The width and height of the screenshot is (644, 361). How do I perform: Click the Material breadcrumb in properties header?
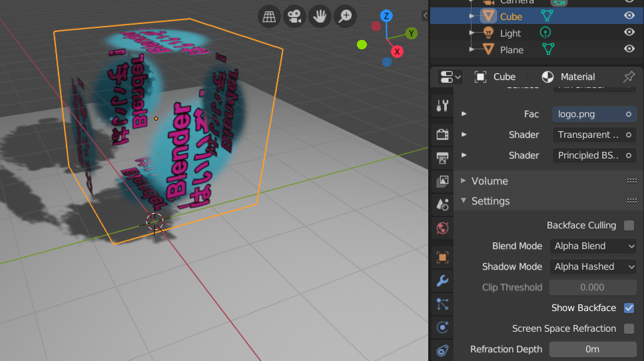(568, 77)
